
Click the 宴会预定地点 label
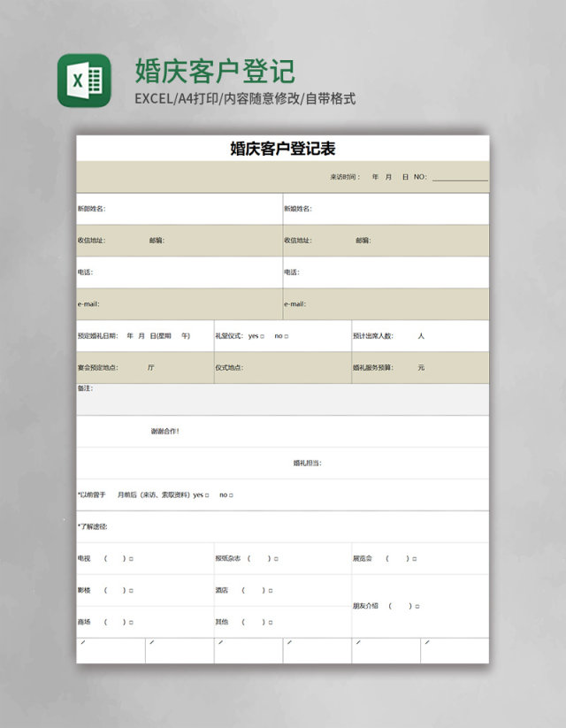(98, 368)
